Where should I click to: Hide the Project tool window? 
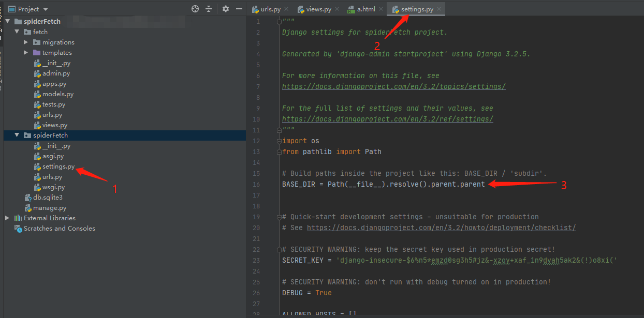[238, 9]
